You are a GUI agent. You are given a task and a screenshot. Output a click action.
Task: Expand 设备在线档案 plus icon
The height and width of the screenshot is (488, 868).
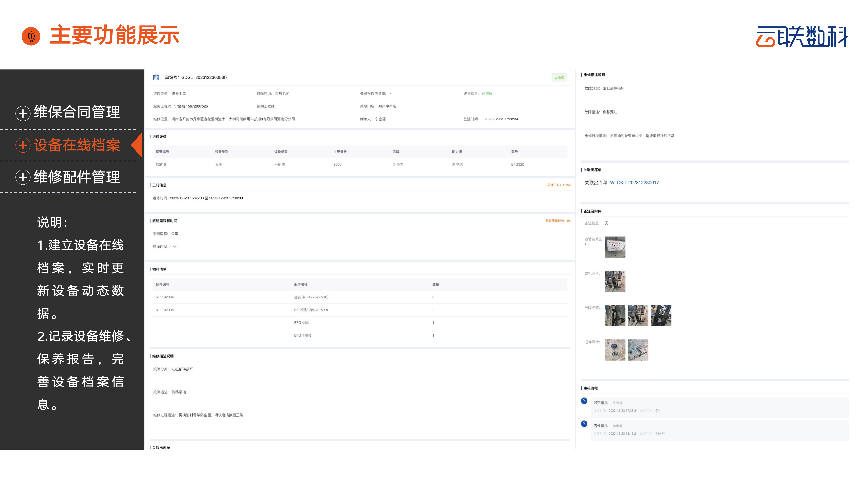[x=23, y=145]
